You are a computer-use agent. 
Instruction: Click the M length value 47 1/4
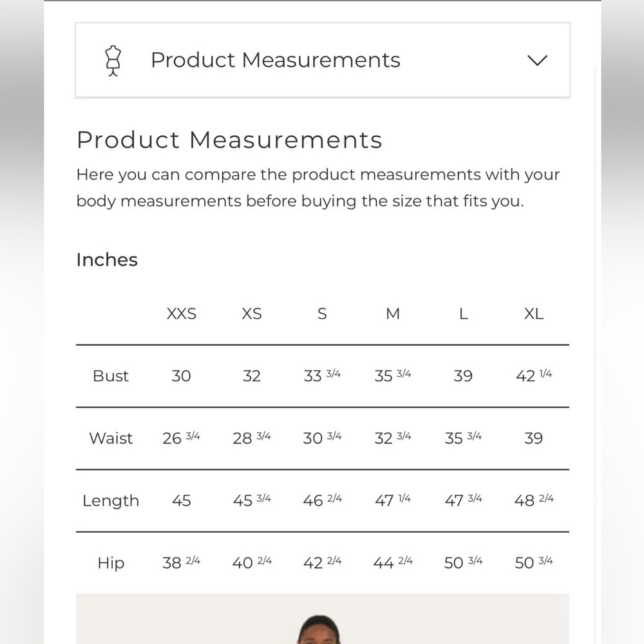click(x=393, y=500)
